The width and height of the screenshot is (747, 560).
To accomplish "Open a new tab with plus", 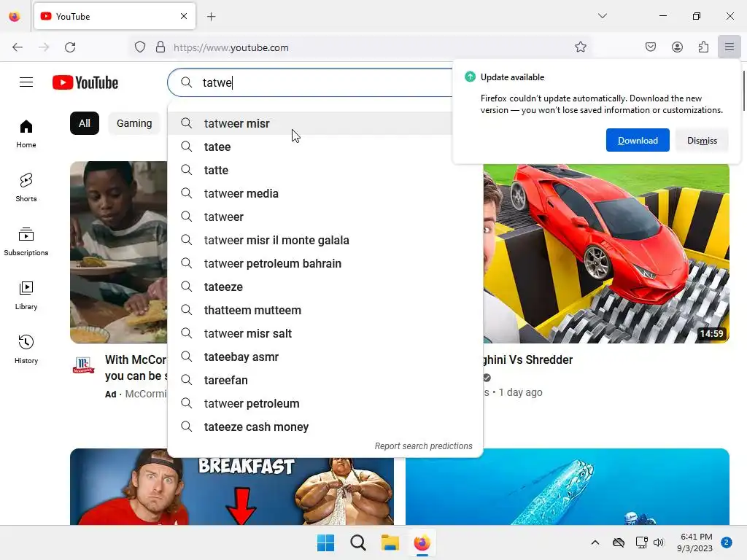I will click(x=211, y=17).
